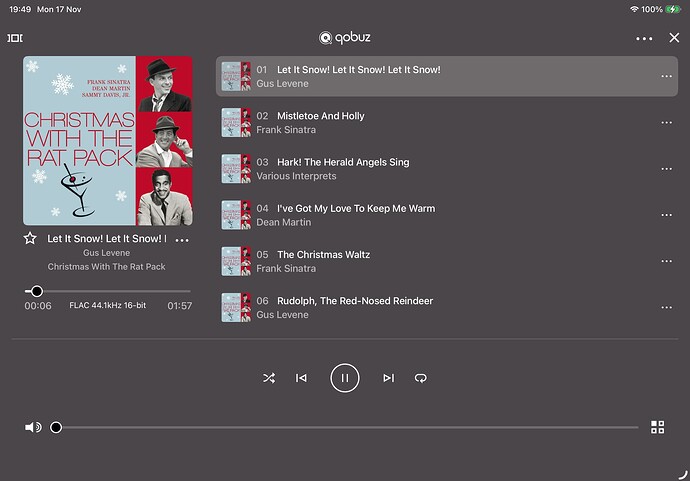Viewport: 690px width, 481px height.
Task: Go back to the previous track
Action: [301, 378]
